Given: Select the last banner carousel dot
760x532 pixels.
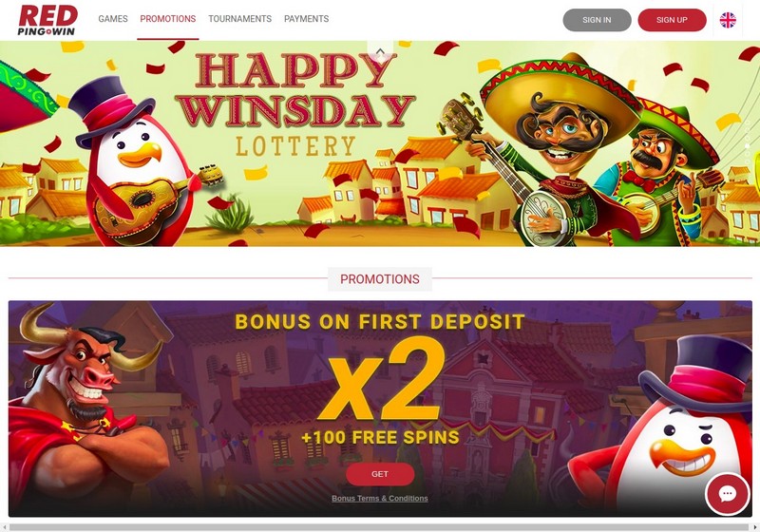Looking at the screenshot, I should point(747,161).
